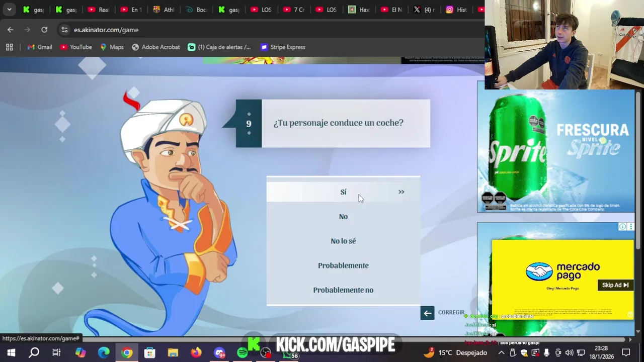This screenshot has width=644, height=362.
Task: Open Windows Security tray icon
Action: tap(524, 352)
